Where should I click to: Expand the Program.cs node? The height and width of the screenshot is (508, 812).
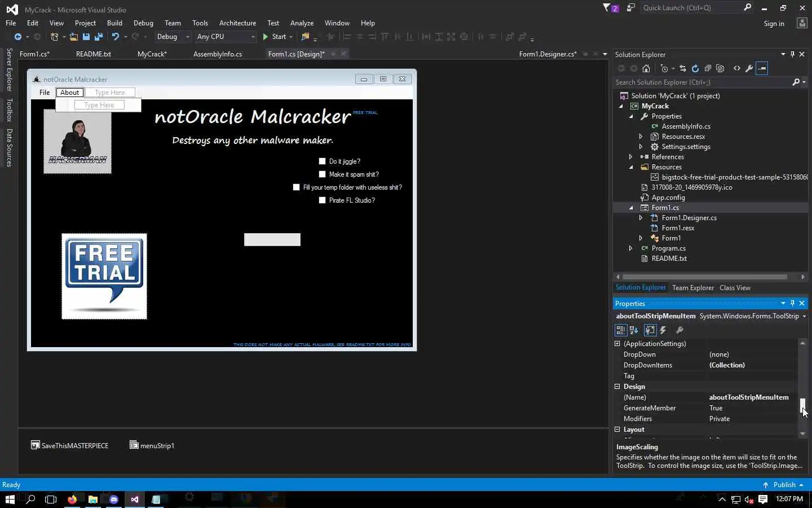click(x=631, y=248)
